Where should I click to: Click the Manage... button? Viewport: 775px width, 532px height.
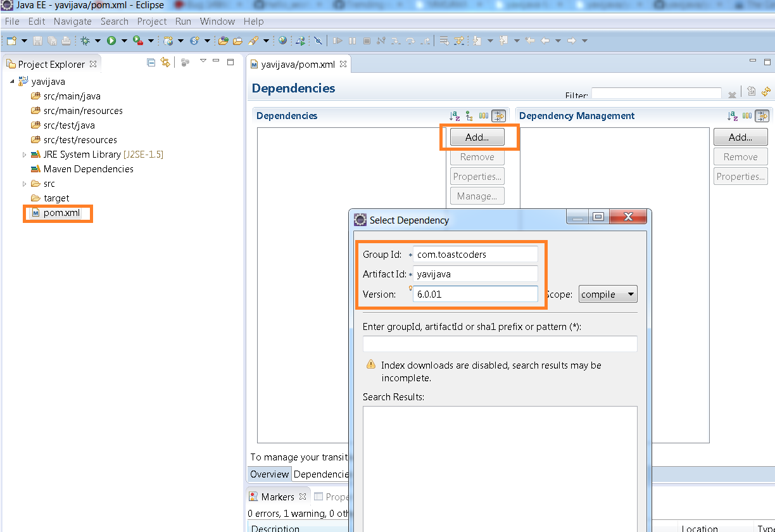tap(477, 196)
